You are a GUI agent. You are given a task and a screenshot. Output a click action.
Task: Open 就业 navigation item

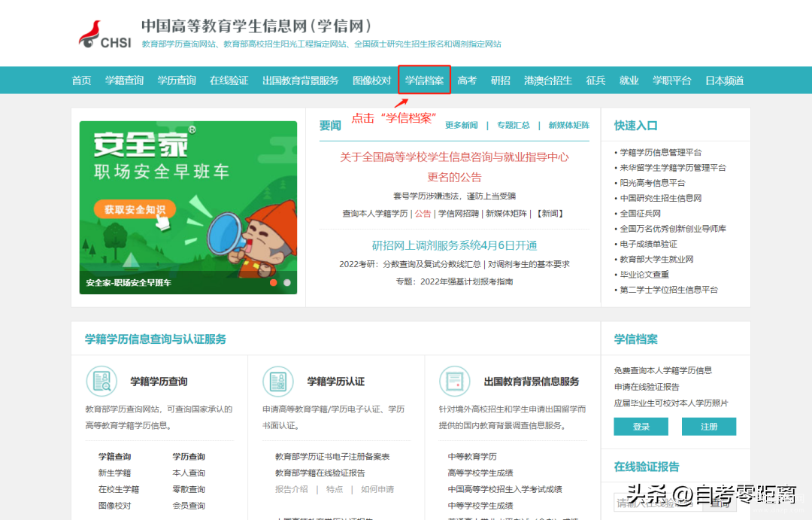pyautogui.click(x=629, y=81)
